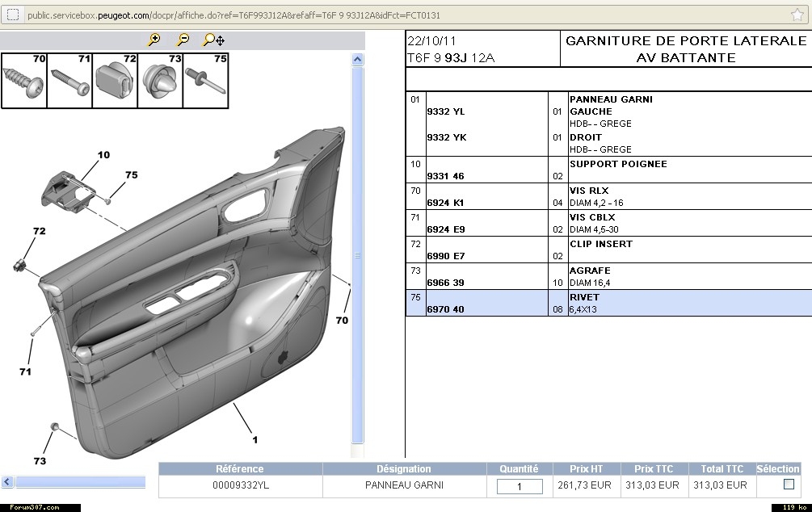Click the Quantité input field
Screen dimensions: 812x512
tap(519, 486)
